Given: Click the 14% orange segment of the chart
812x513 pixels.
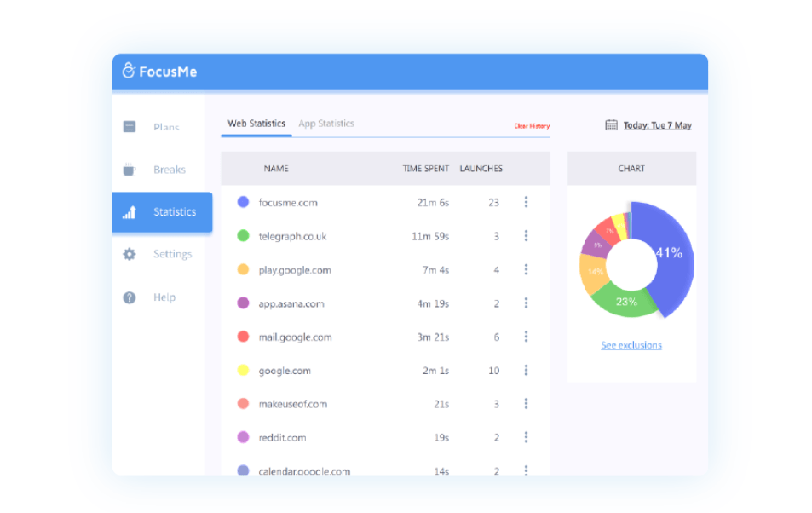Looking at the screenshot, I should (x=594, y=273).
